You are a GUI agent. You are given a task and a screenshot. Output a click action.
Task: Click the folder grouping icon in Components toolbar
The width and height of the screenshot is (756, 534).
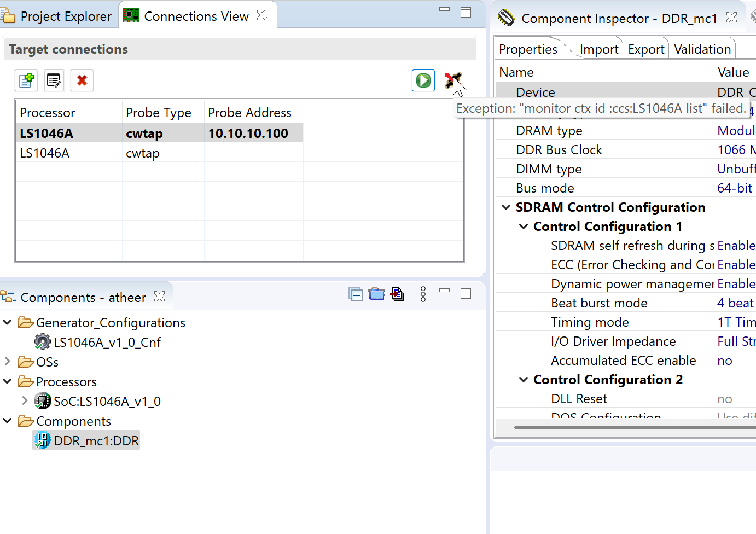(x=376, y=294)
